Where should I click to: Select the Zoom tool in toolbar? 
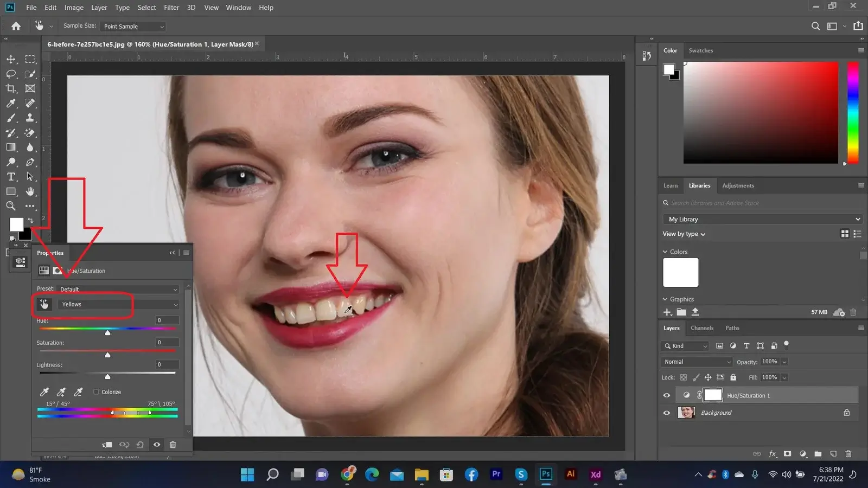pos(11,206)
